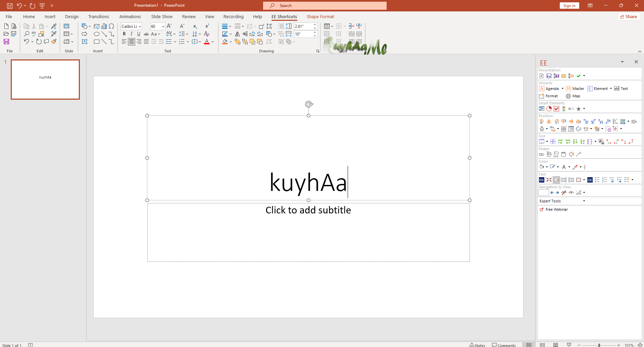The image size is (644, 347).
Task: Click the Master wizard button
Action: pyautogui.click(x=575, y=89)
